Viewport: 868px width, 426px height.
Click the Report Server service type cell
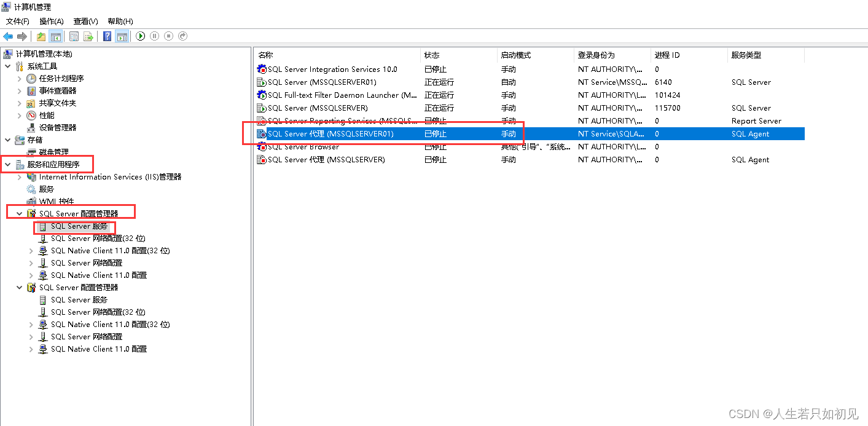(x=756, y=121)
